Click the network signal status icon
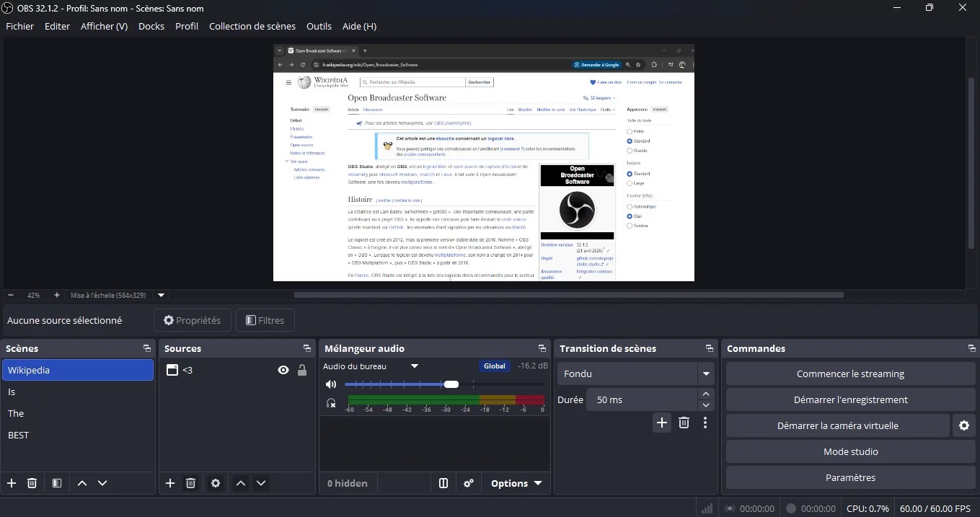Viewport: 980px width, 517px height. click(x=707, y=508)
